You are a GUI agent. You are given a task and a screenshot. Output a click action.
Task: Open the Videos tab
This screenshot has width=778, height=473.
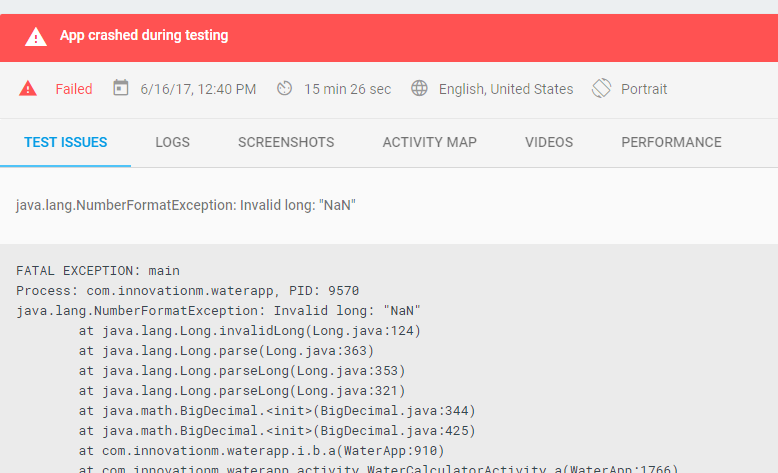click(549, 142)
